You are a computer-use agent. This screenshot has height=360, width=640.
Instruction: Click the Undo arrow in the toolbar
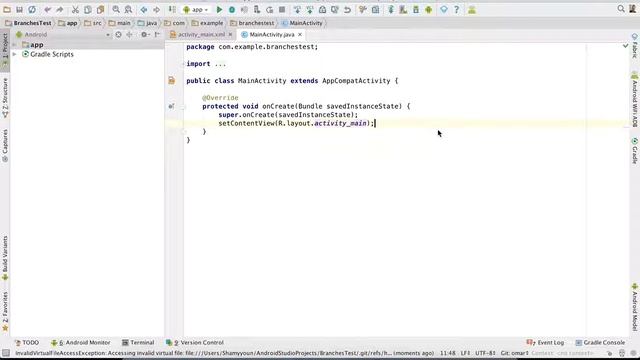(x=47, y=9)
